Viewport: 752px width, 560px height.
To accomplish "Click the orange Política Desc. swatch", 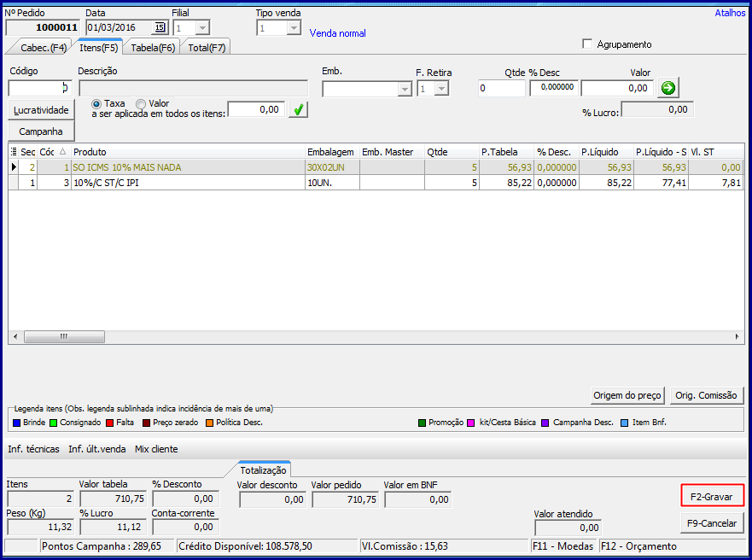I will pyautogui.click(x=210, y=423).
